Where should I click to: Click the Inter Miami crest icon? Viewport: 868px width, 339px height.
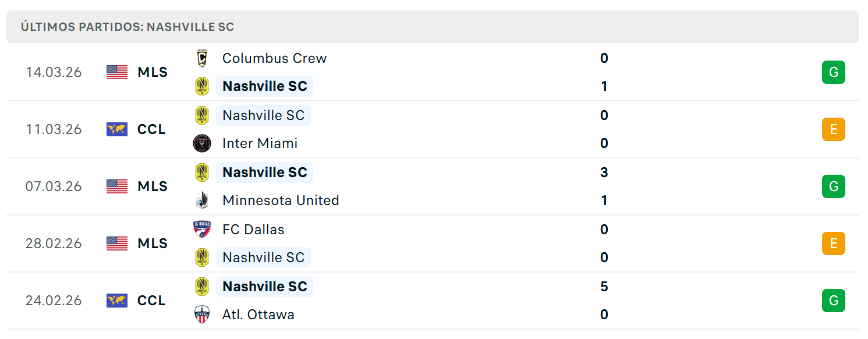point(202,143)
